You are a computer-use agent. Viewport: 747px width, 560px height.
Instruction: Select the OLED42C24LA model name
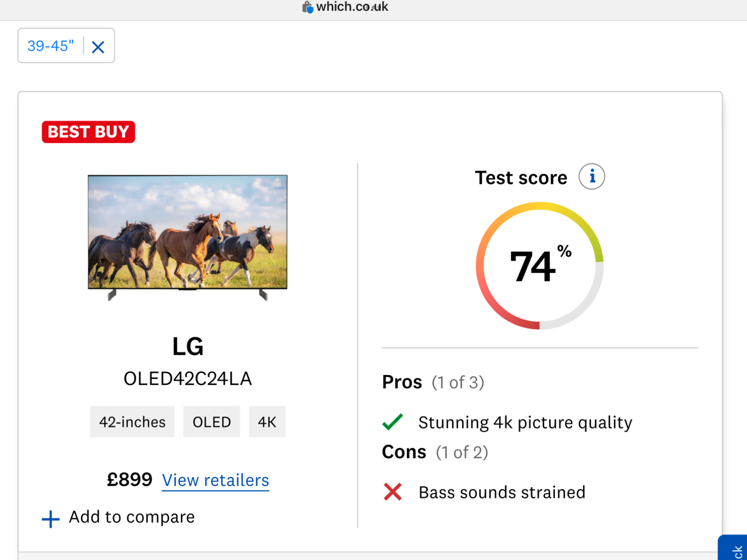[x=187, y=378]
